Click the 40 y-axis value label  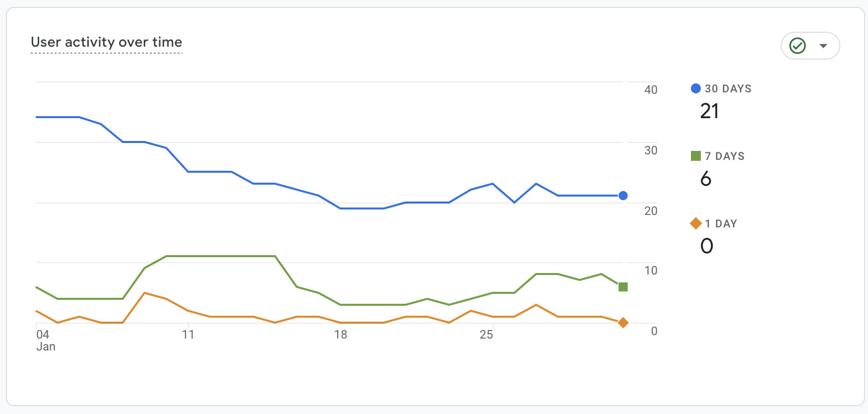650,90
